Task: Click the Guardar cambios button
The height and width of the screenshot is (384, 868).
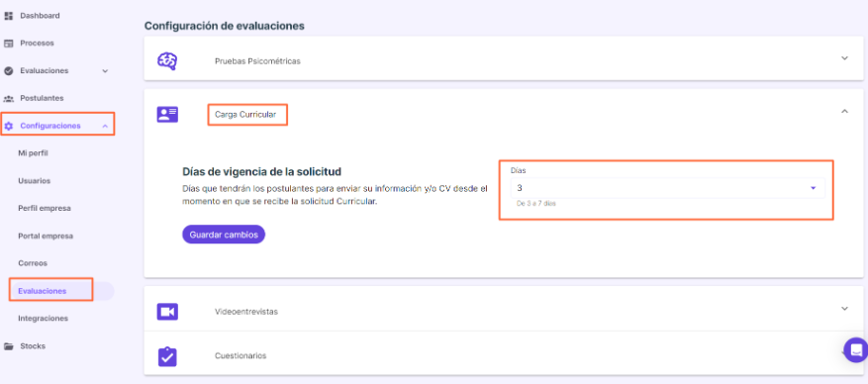Action: tap(224, 235)
